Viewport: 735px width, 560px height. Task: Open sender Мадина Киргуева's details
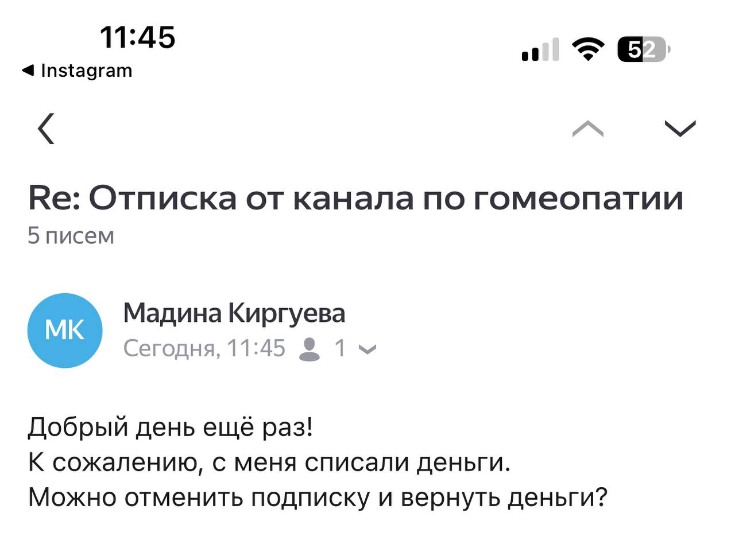234,313
